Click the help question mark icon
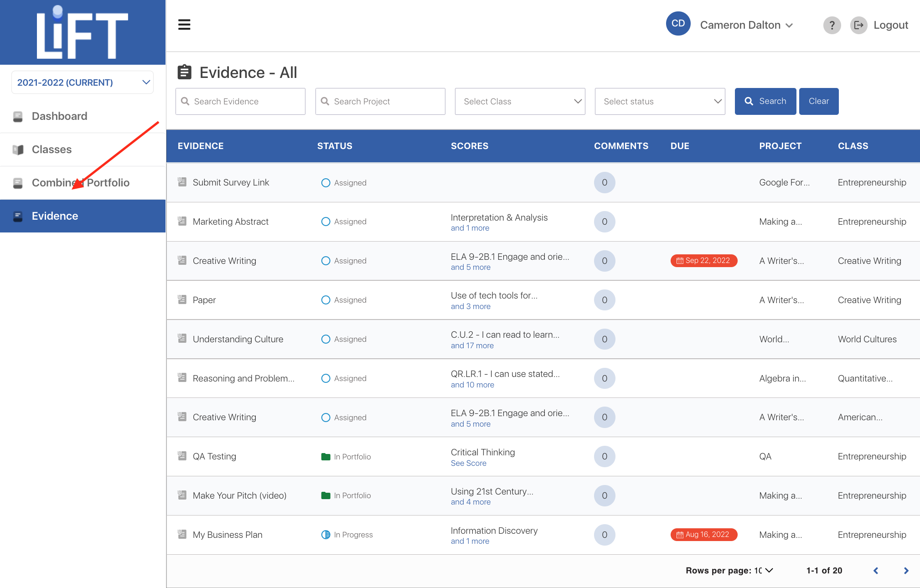920x588 pixels. click(832, 25)
